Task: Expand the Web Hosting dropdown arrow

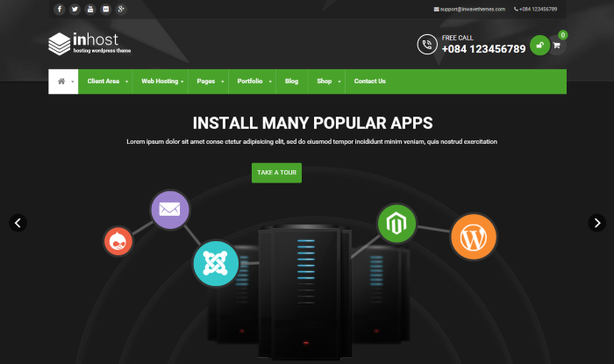Action: 182,82
